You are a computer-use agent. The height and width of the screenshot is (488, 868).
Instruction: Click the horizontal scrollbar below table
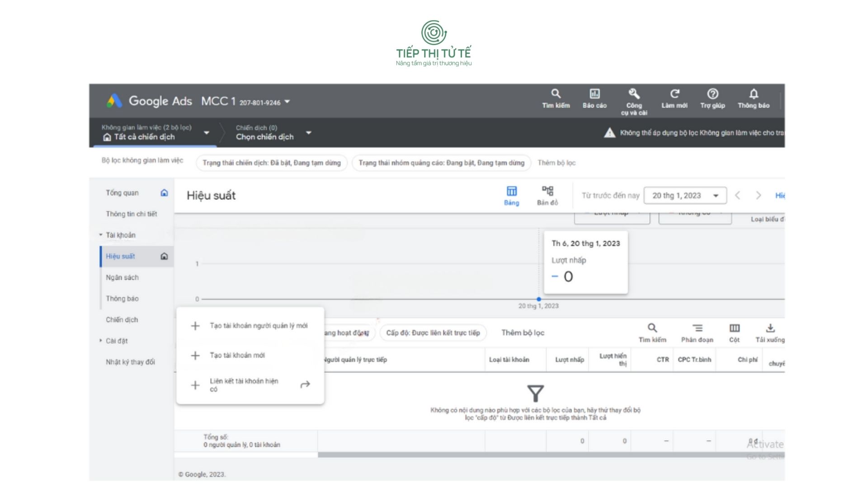[542, 455]
